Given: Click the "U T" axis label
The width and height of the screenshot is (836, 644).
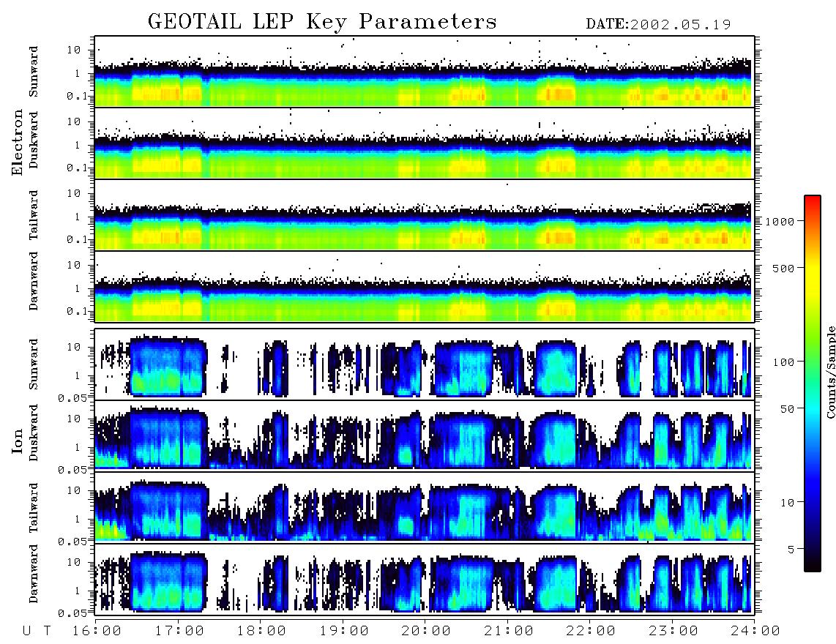Looking at the screenshot, I should click(x=37, y=632).
